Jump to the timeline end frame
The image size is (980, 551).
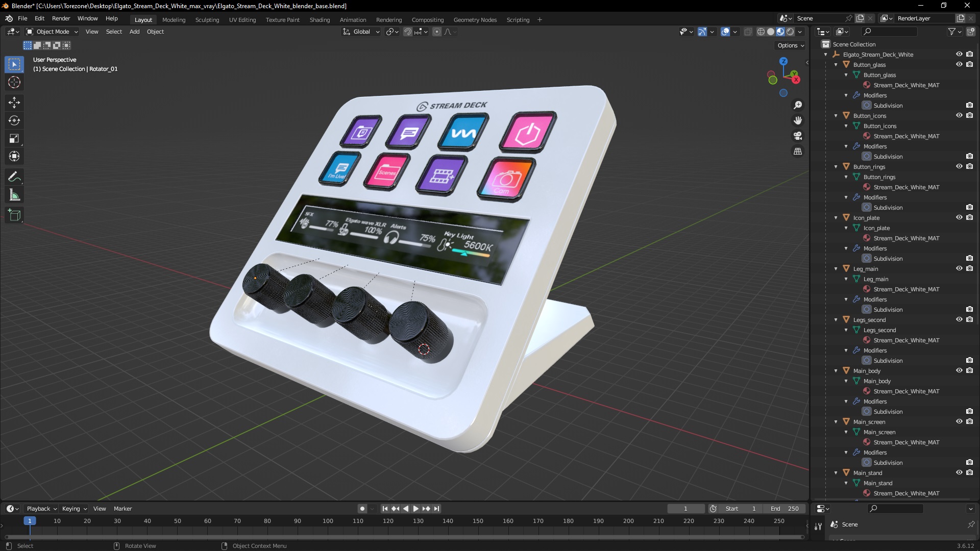coord(437,509)
